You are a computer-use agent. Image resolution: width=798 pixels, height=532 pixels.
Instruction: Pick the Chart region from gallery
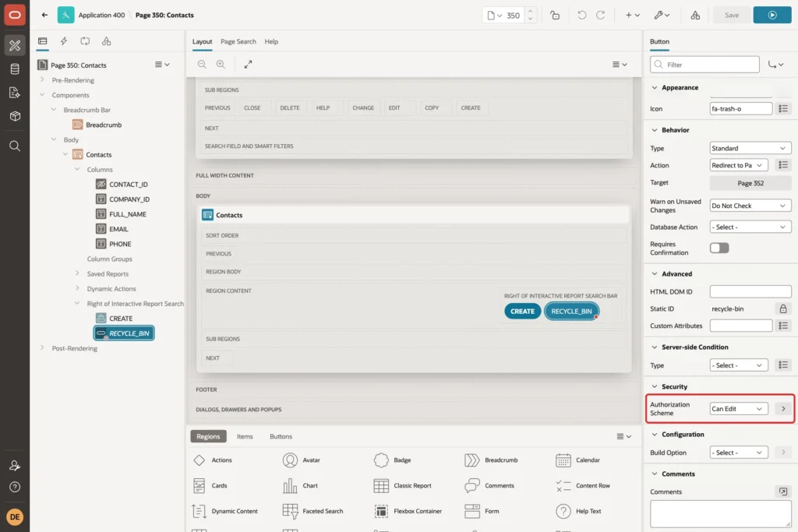click(x=300, y=486)
